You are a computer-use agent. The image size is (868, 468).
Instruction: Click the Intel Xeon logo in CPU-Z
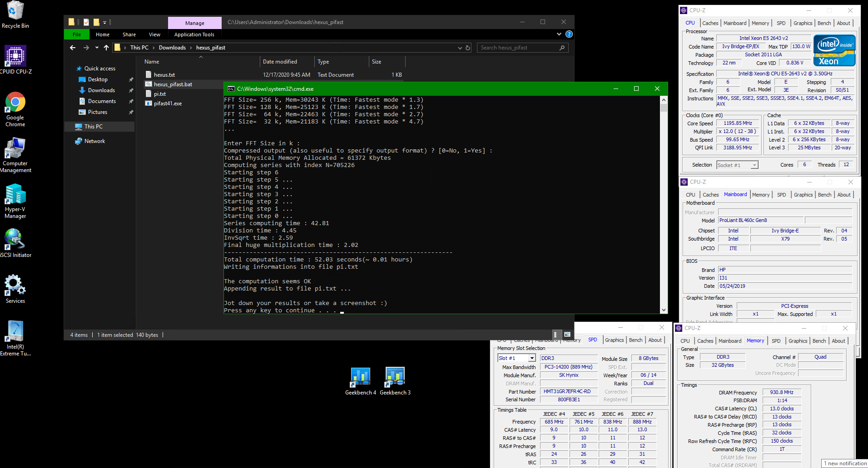point(835,51)
